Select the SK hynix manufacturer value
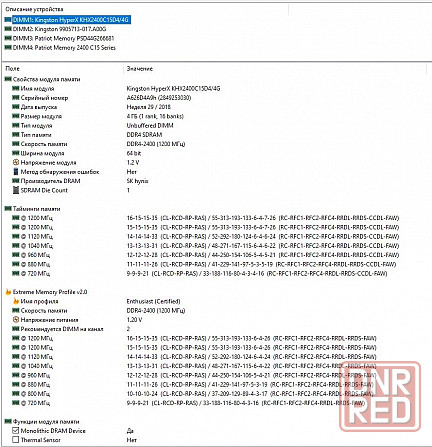Image resolution: width=432 pixels, height=447 pixels. pos(137,181)
